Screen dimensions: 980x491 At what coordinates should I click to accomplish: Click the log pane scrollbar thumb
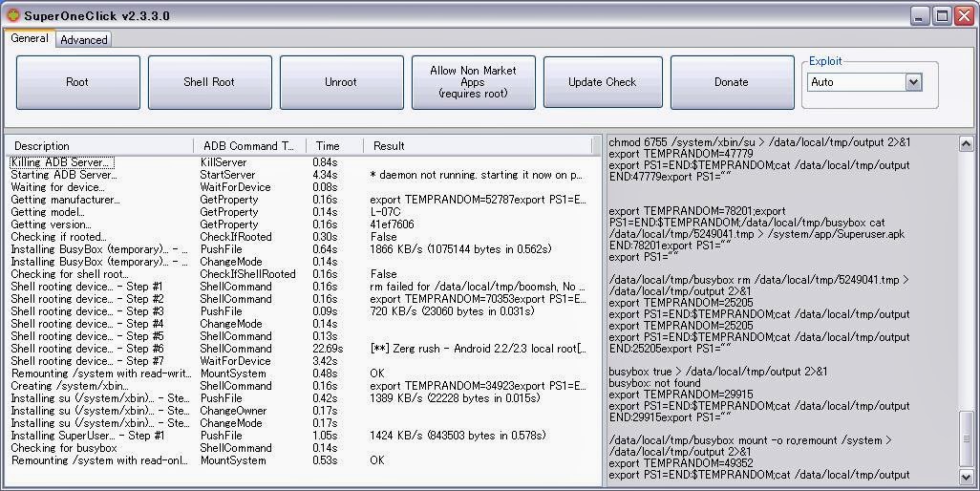[966, 438]
